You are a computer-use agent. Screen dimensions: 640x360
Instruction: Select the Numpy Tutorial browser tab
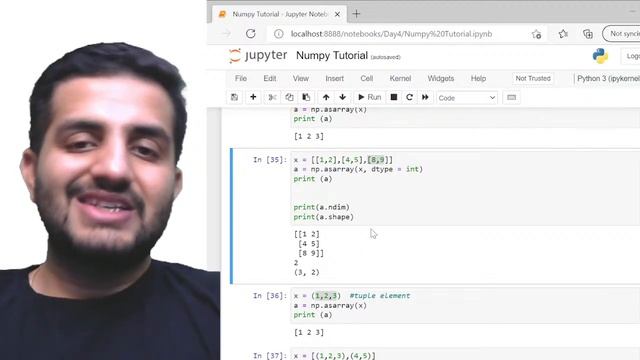280,14
